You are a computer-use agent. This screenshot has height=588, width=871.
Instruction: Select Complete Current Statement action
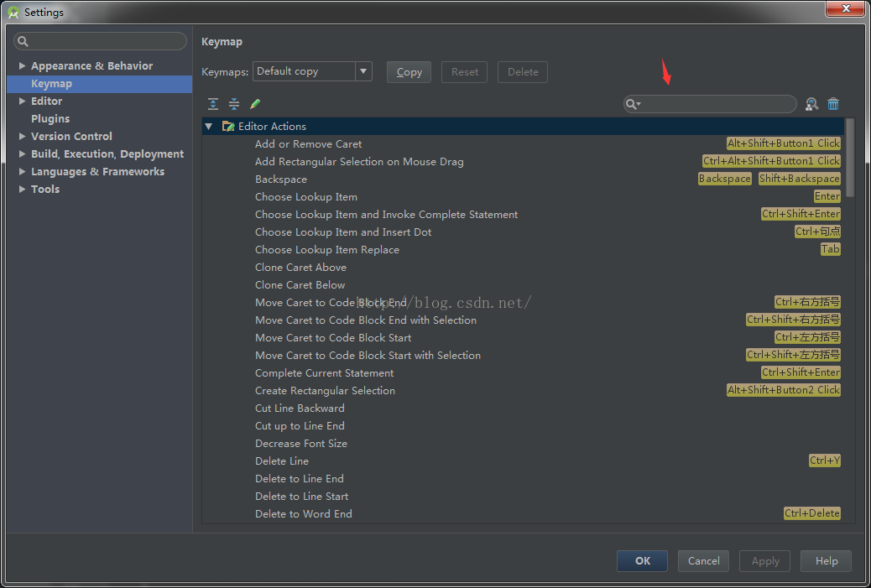(523, 373)
